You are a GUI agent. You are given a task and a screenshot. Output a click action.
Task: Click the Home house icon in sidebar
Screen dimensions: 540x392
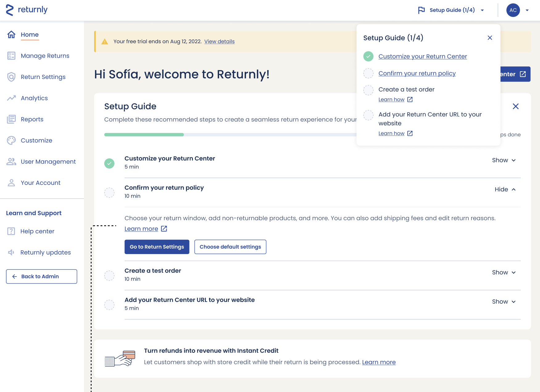pos(11,35)
